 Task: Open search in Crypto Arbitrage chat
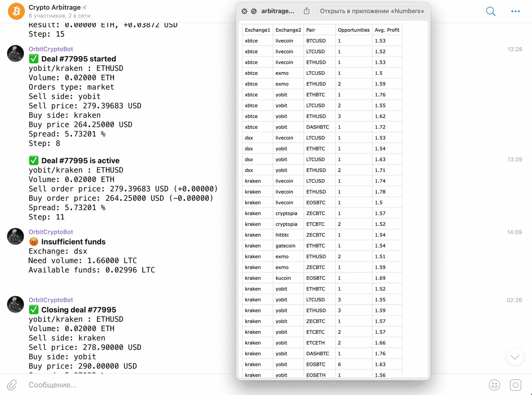tap(491, 11)
